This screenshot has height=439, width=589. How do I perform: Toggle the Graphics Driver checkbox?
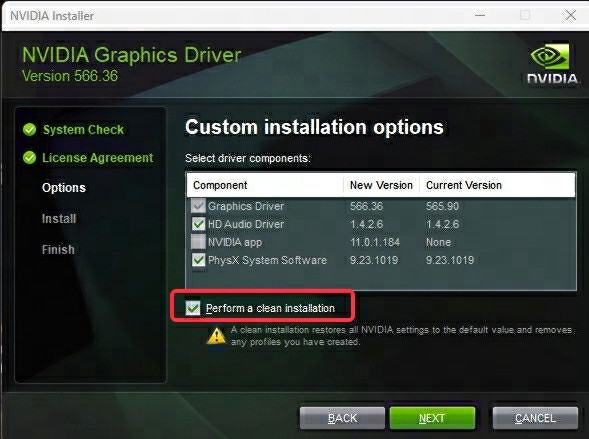[198, 206]
